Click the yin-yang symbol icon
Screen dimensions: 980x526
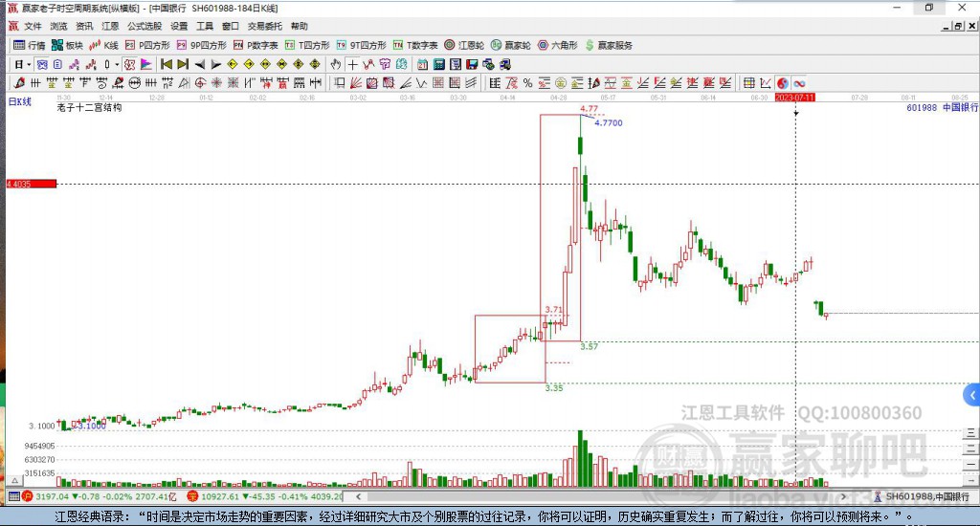tap(783, 83)
